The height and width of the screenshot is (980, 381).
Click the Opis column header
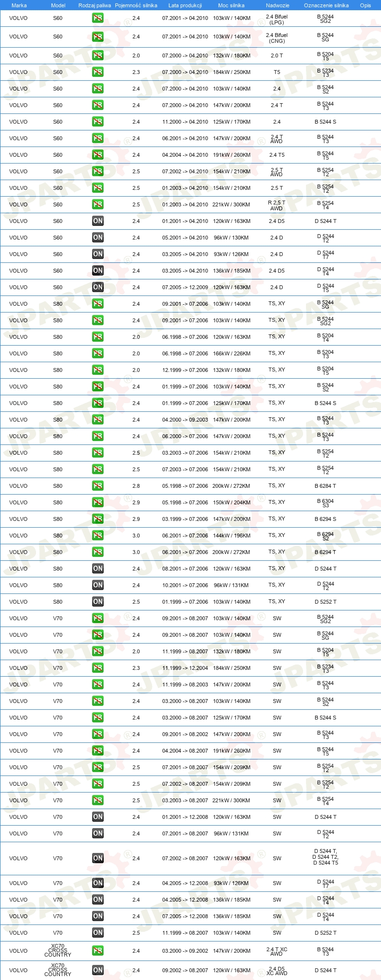(365, 5)
